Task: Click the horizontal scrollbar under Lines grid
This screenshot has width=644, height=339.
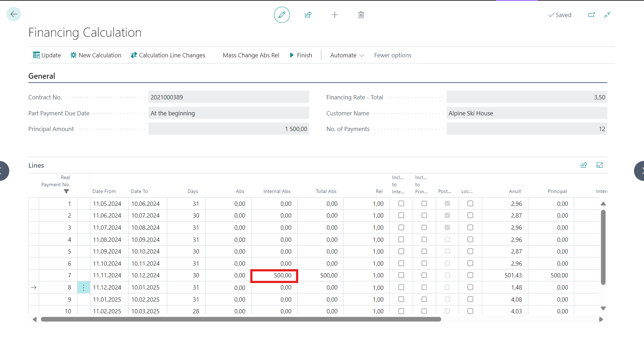Action: point(241,319)
